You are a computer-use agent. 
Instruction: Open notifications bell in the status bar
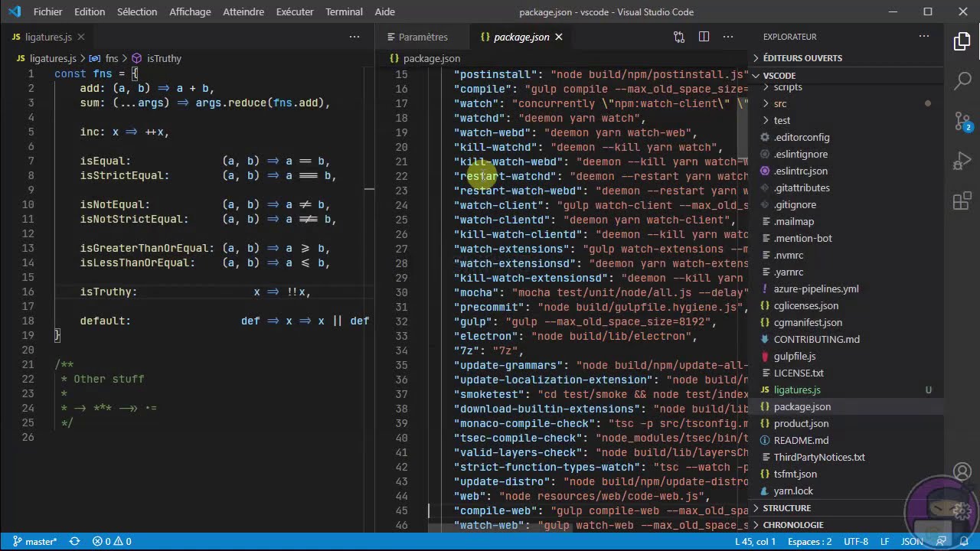[x=964, y=541]
